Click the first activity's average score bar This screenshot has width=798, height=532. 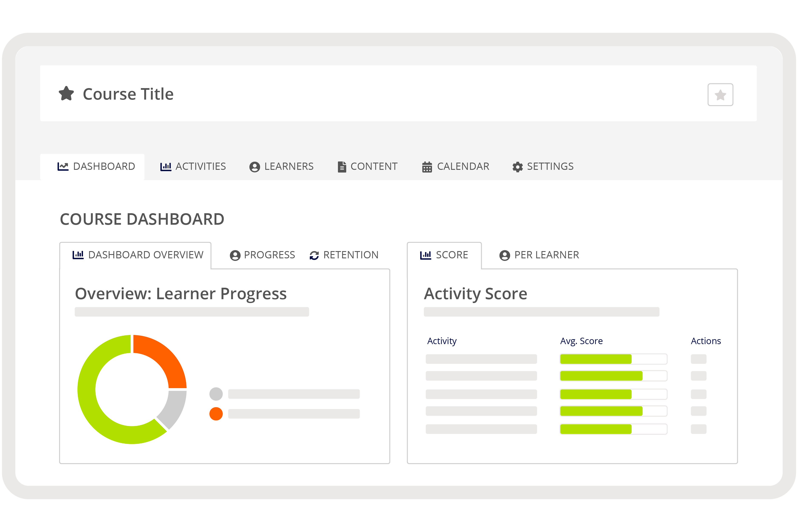click(613, 359)
